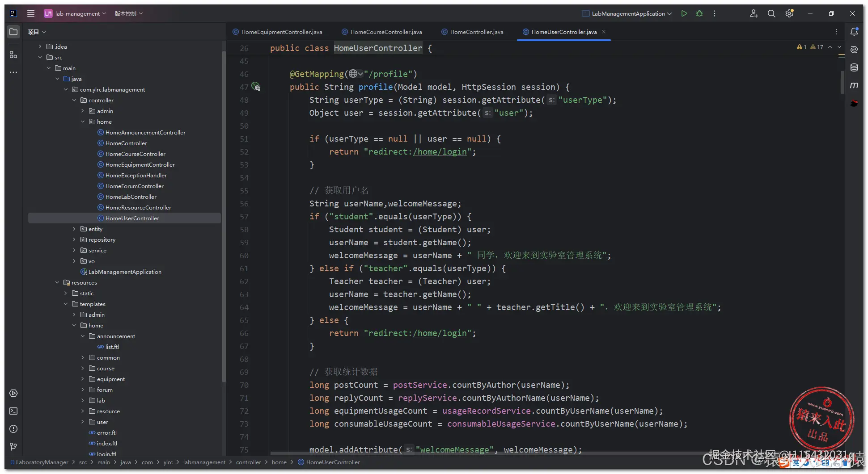Open the 项目 view selector dropdown

pos(37,32)
